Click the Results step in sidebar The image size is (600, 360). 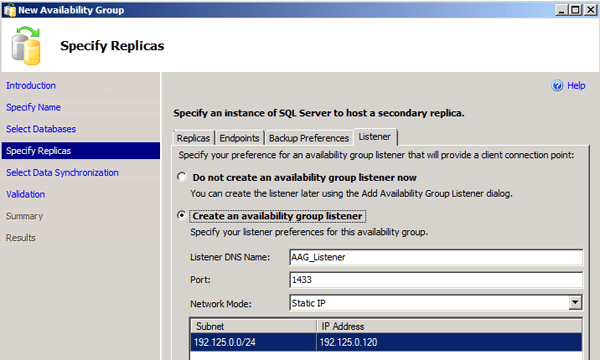coord(21,238)
